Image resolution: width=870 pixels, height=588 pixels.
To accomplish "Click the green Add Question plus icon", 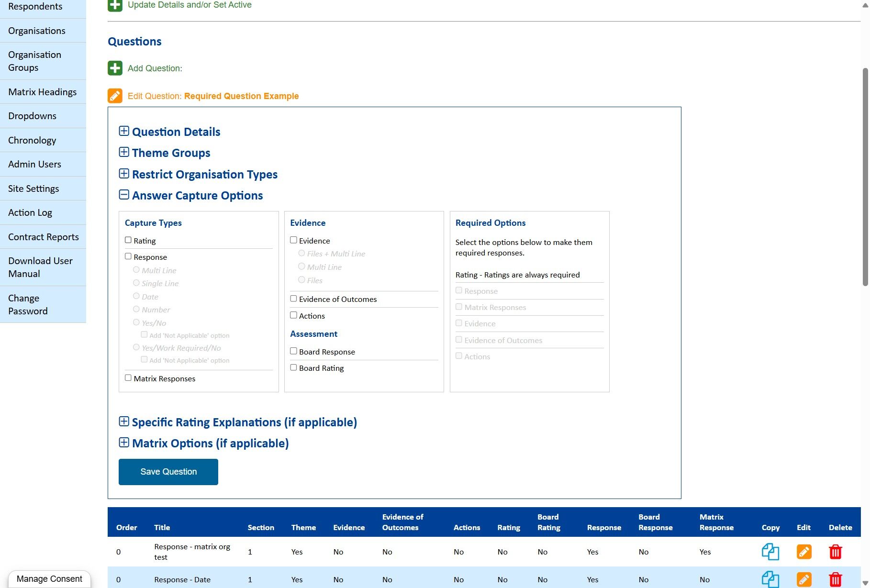I will click(x=115, y=68).
